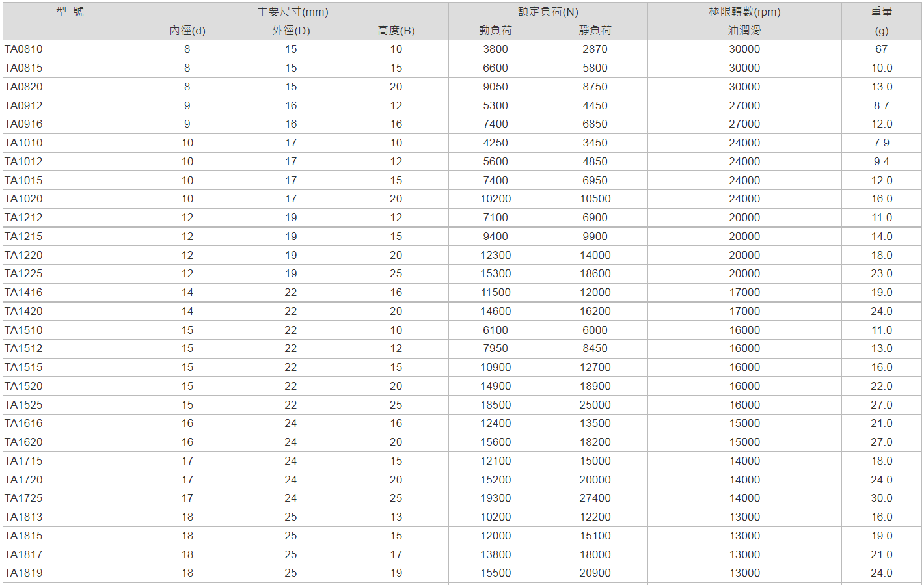924x585 pixels.
Task: Select the TA1010 model cell
Action: 23,143
